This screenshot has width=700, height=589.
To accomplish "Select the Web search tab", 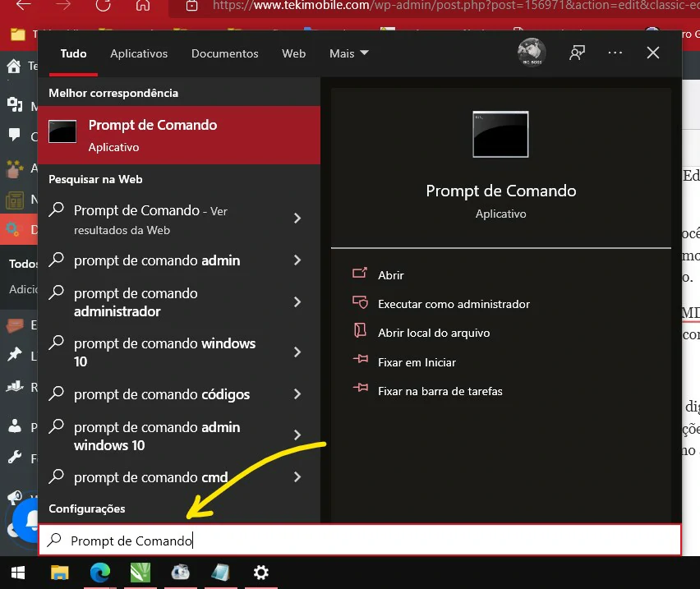I will click(x=294, y=53).
